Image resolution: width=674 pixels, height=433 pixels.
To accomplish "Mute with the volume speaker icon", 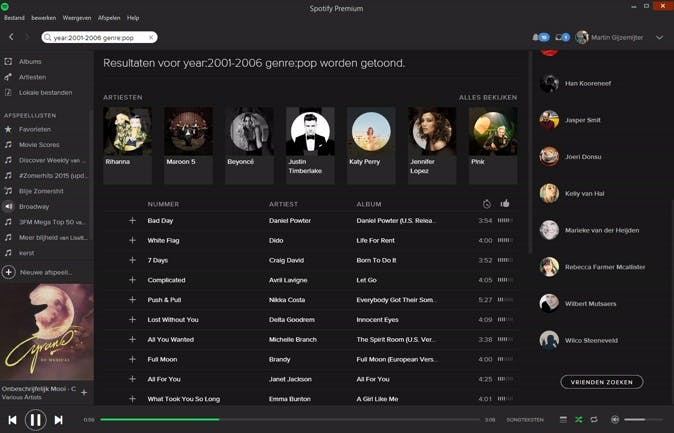I will click(615, 419).
